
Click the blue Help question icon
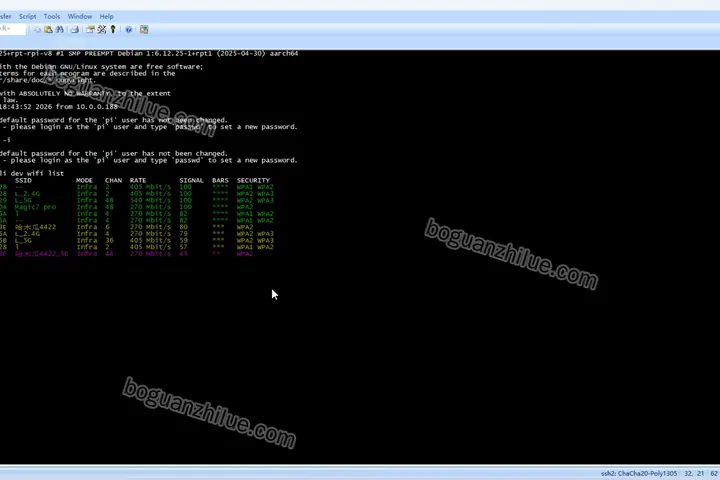129,29
